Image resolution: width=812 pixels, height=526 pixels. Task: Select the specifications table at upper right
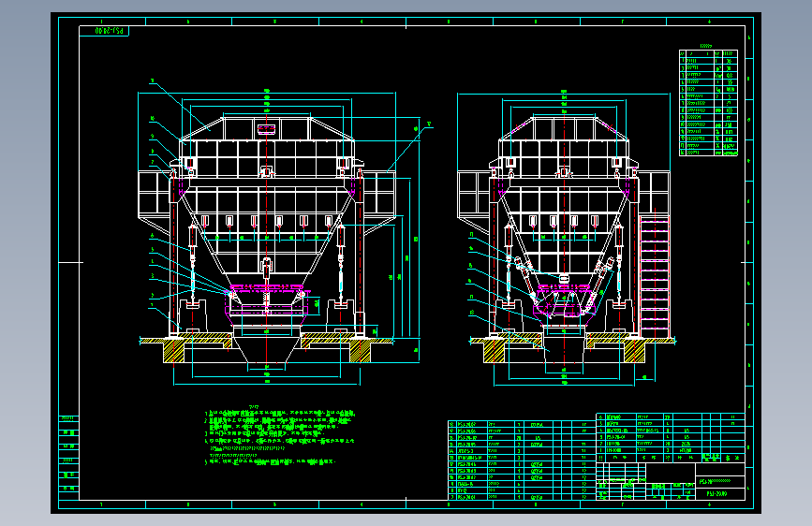708,103
